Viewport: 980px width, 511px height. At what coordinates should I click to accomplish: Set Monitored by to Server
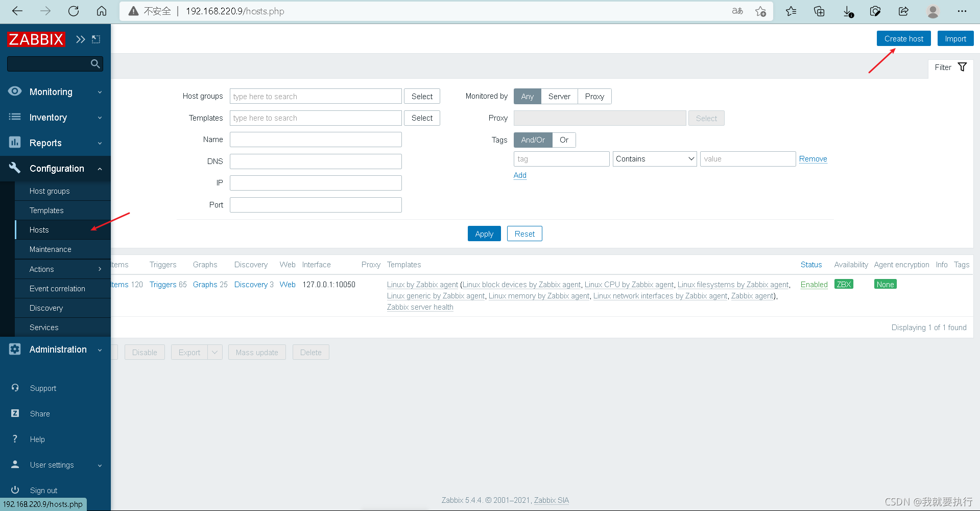click(x=559, y=97)
